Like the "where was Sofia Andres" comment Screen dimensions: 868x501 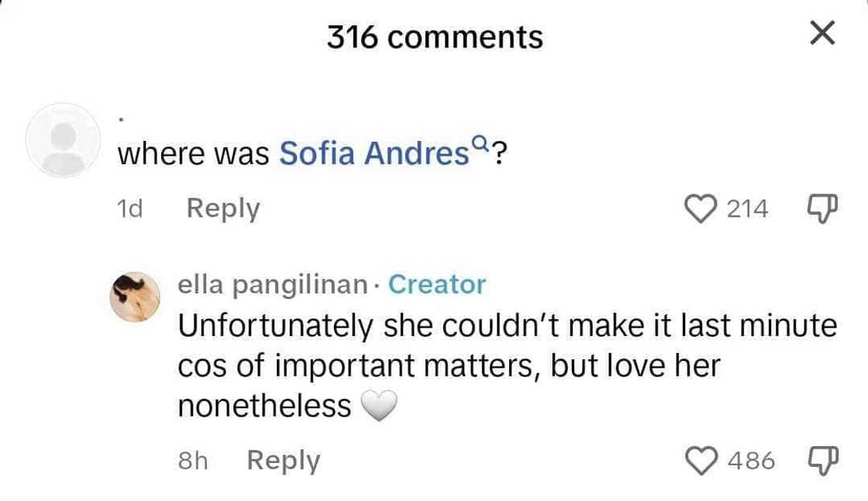click(x=703, y=208)
